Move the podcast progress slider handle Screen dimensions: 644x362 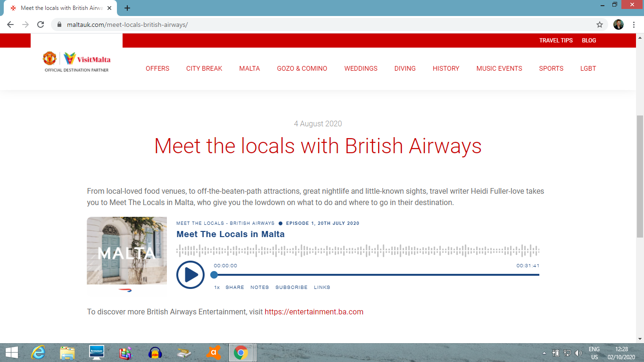[x=214, y=275]
